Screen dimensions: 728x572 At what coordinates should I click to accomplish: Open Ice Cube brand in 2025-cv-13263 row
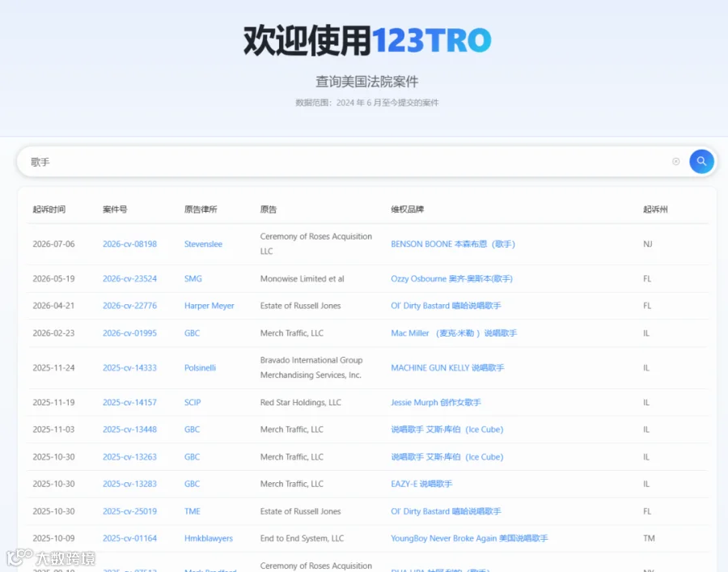[447, 457]
